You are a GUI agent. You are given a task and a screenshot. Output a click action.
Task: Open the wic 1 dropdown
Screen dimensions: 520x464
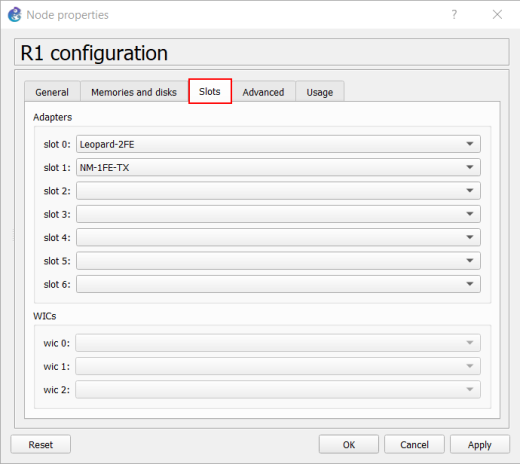point(278,366)
